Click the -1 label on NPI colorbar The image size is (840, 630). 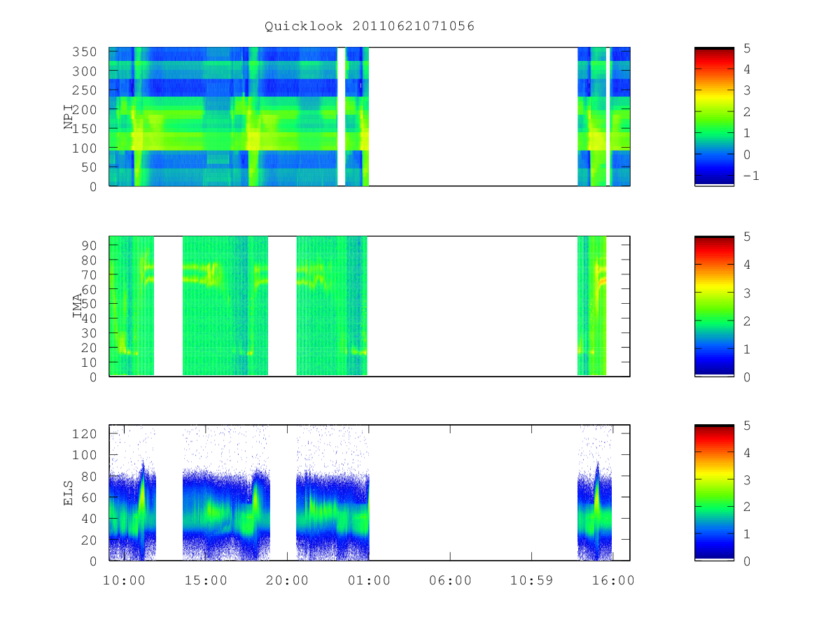point(751,176)
